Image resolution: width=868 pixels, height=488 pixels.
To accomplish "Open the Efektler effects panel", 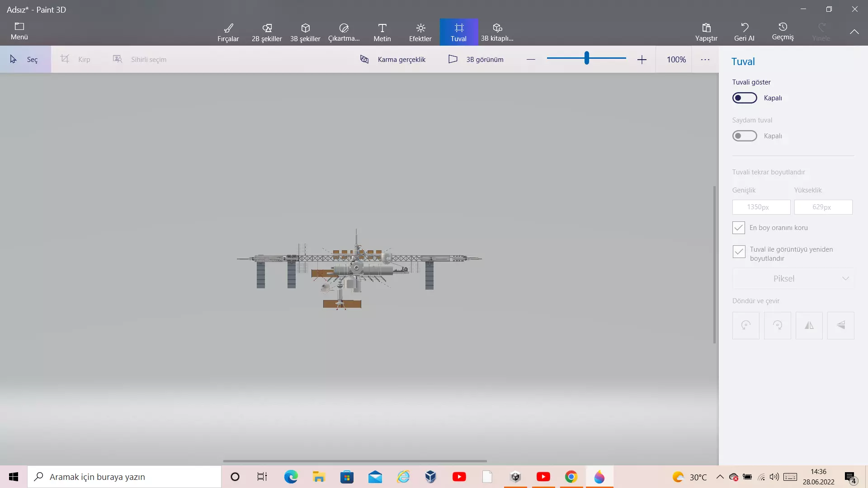I will (x=420, y=32).
